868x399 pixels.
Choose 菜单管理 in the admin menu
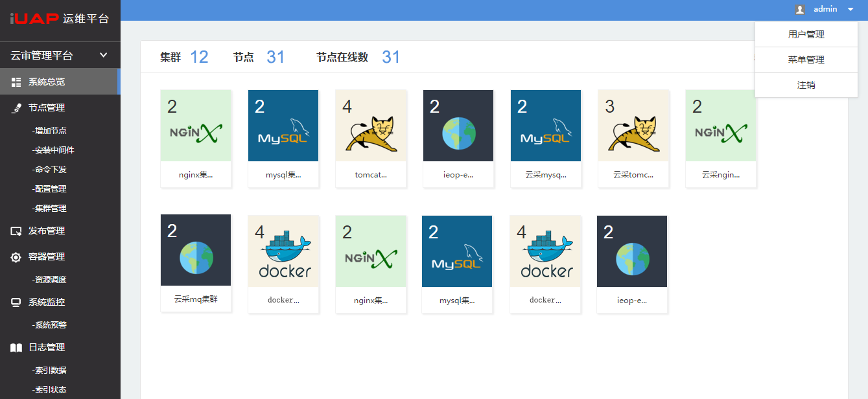pyautogui.click(x=806, y=60)
